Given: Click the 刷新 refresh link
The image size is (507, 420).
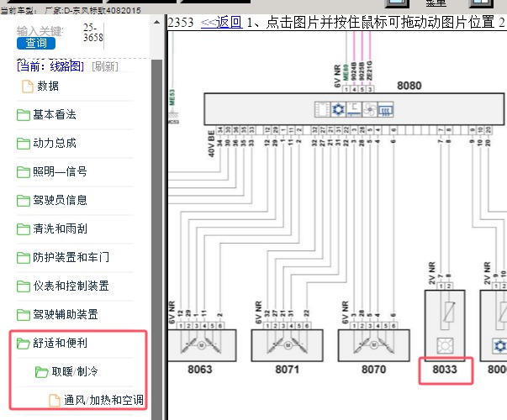Looking at the screenshot, I should [105, 66].
